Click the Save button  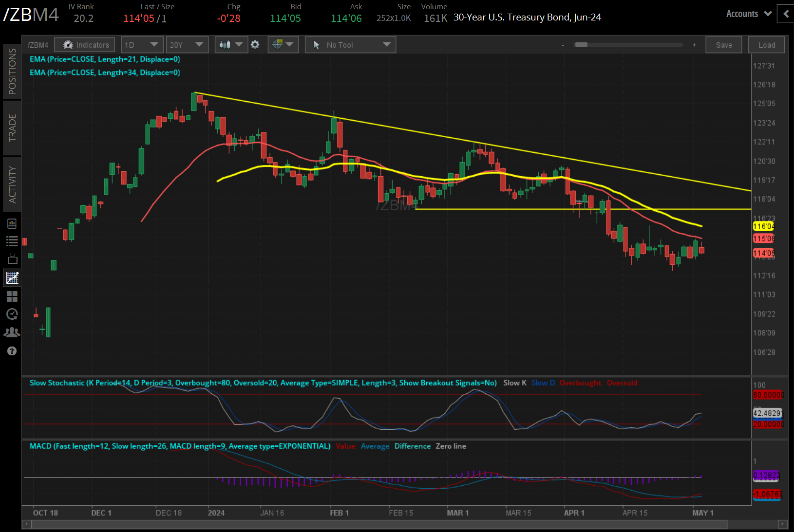tap(724, 44)
